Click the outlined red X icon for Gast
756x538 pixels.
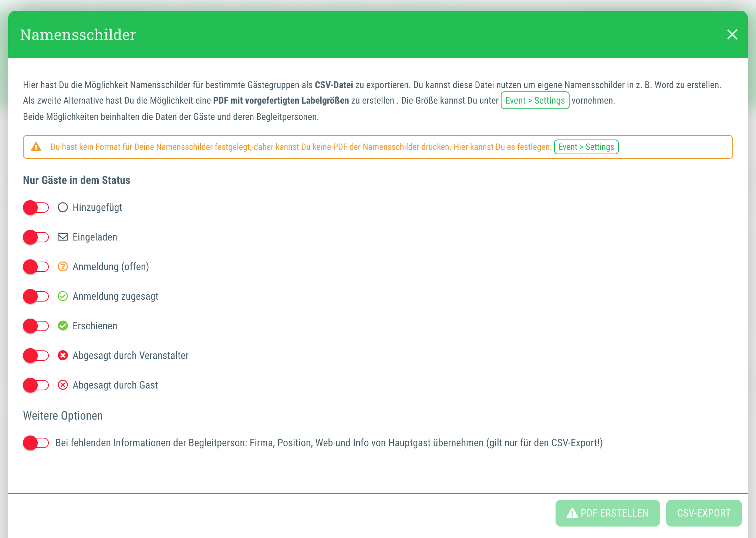point(63,385)
